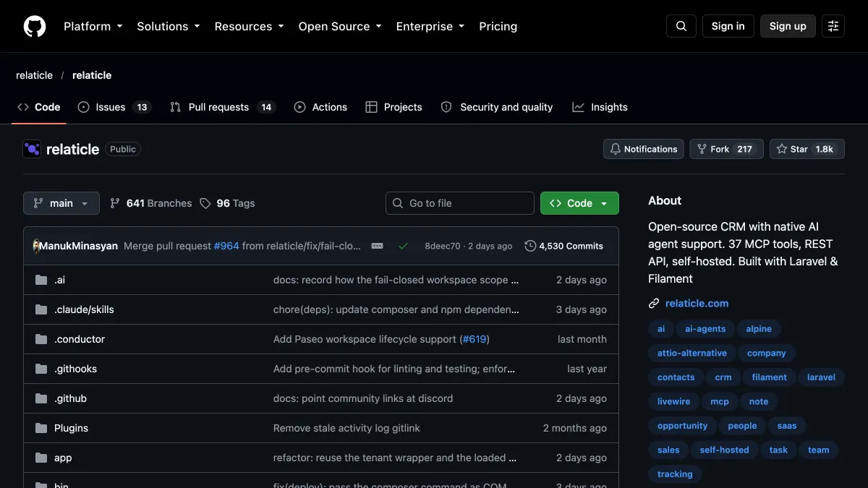Open the relaticle owner breadcrumb link
868x488 pixels.
click(x=35, y=75)
